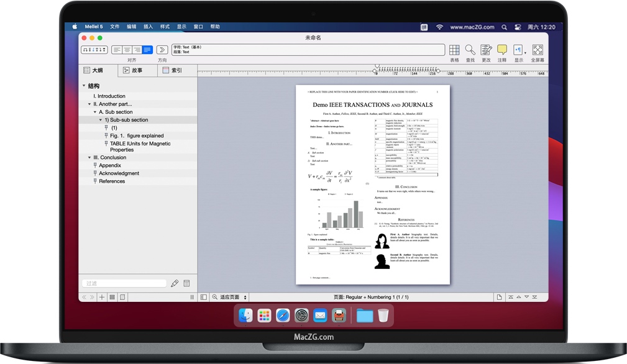Viewport: 627px width, 364px height.
Task: Switch to the 索引 index tab
Action: [x=176, y=70]
